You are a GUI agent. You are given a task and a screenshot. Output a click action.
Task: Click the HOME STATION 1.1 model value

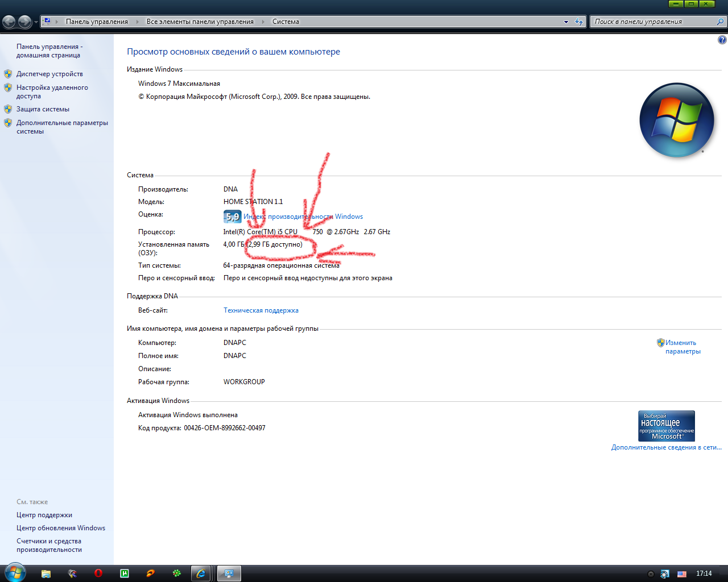[x=253, y=202]
